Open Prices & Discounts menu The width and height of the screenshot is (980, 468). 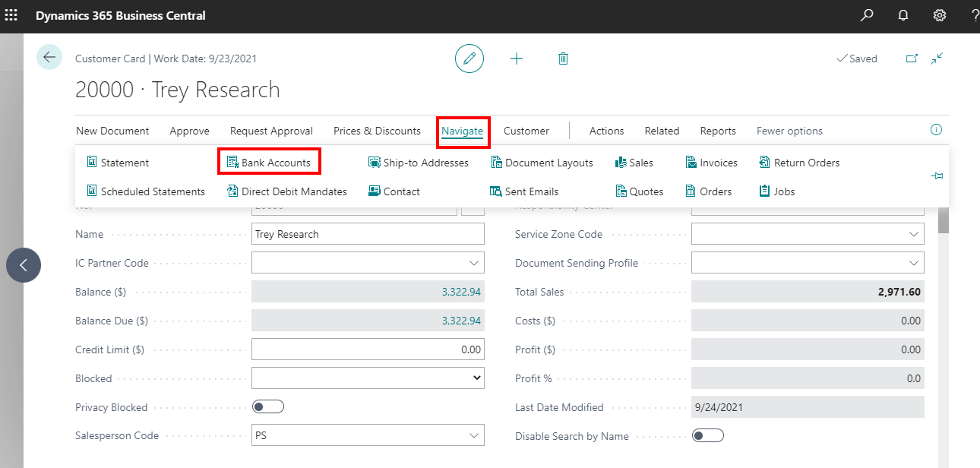pyautogui.click(x=377, y=131)
